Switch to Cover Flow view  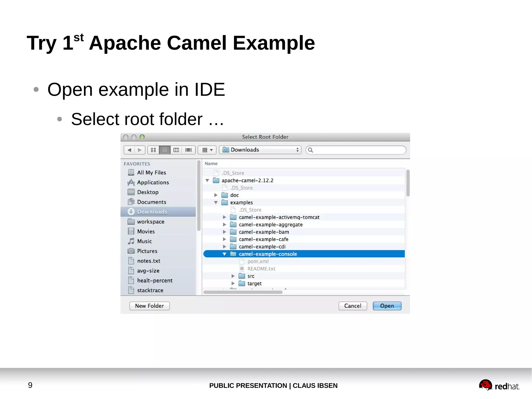click(x=189, y=150)
